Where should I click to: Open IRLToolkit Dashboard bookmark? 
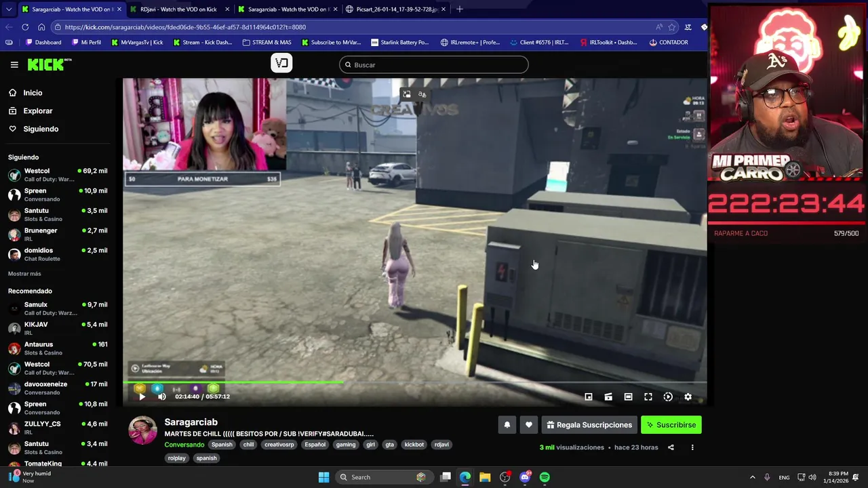[x=608, y=42]
